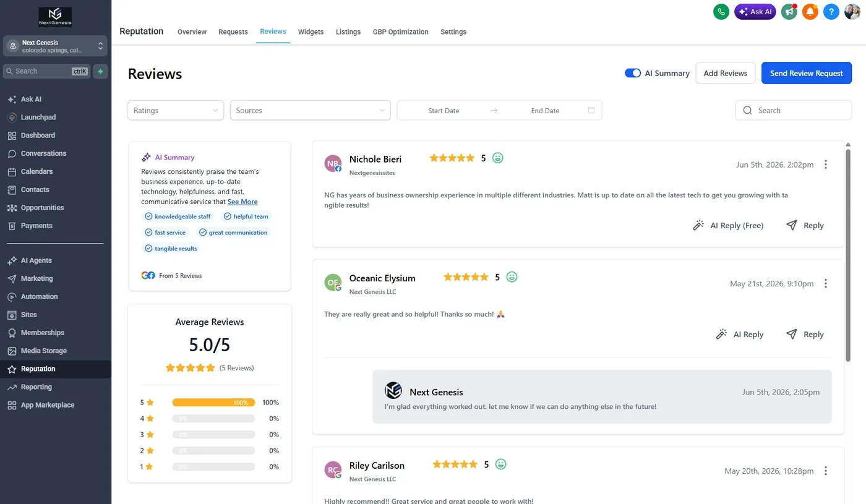The height and width of the screenshot is (504, 866).
Task: Click the knowledgeable staff tag
Action: tap(178, 216)
